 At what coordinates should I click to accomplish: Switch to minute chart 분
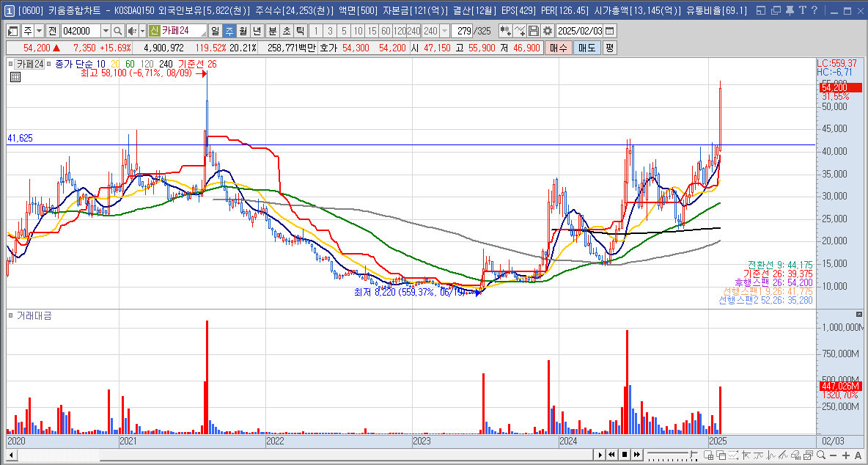[x=273, y=31]
